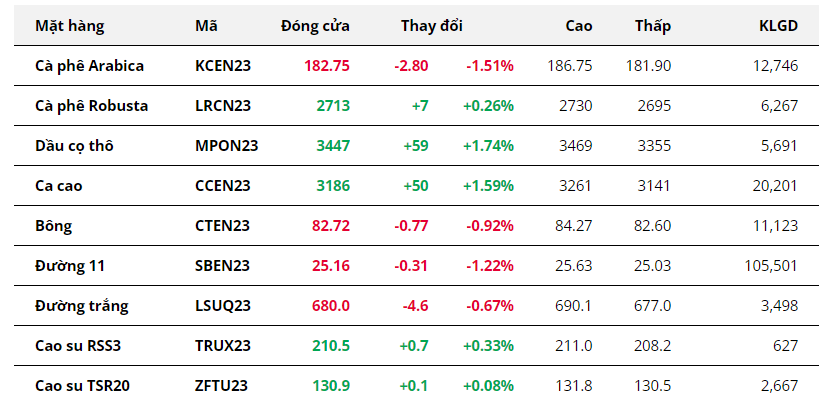Viewport: 837px width, 405px height.
Task: Click the Mặt hàng column header
Action: coord(69,26)
